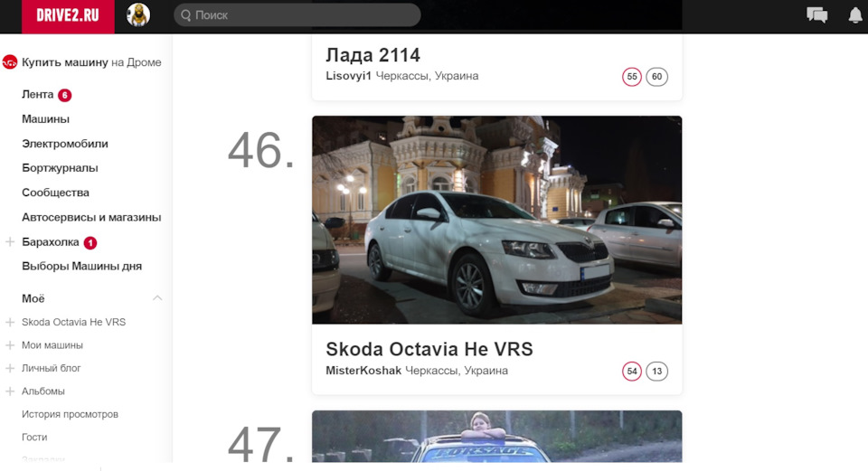The image size is (868, 471).
Task: Open Бортжурналы section
Action: click(x=60, y=168)
